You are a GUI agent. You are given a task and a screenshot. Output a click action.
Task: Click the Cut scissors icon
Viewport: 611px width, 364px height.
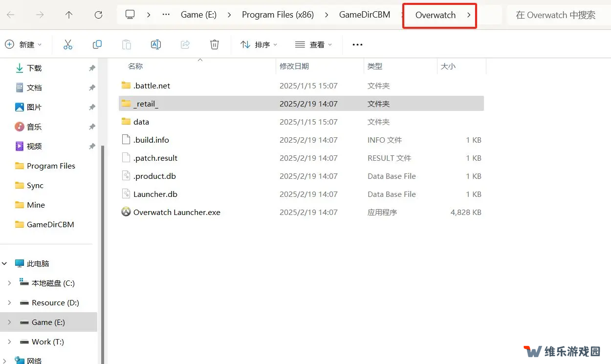(x=68, y=44)
